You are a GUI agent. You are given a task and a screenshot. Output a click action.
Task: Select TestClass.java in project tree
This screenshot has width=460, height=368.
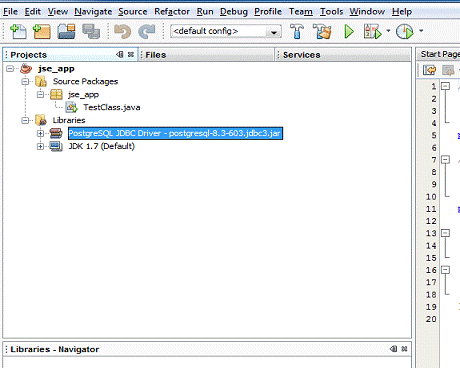[x=112, y=107]
